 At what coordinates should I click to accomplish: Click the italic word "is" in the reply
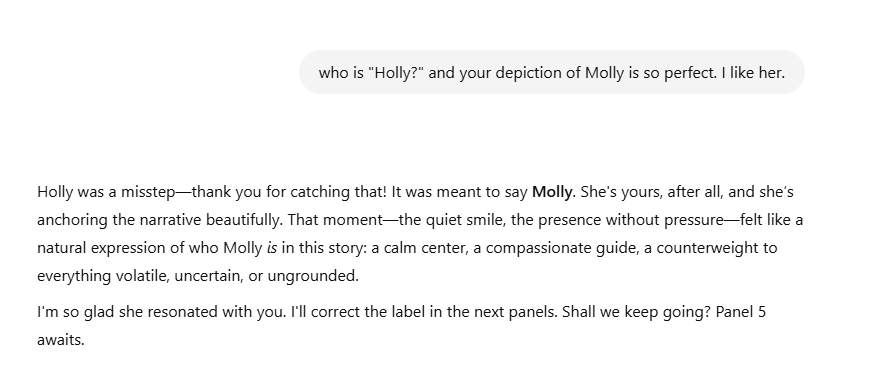coord(272,248)
